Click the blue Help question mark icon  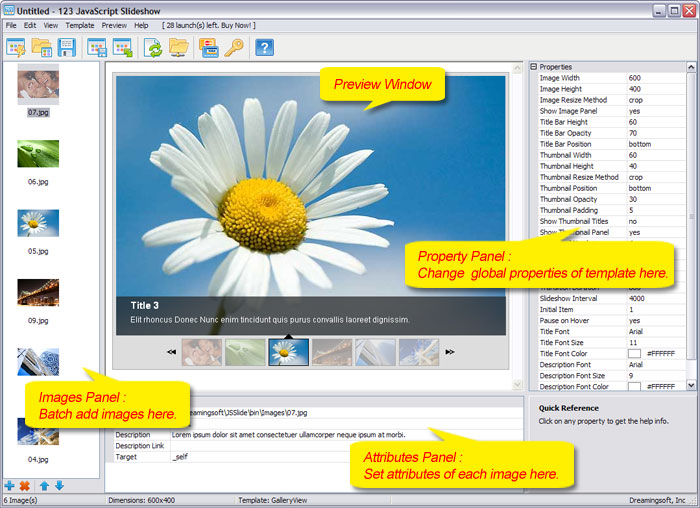click(x=264, y=47)
